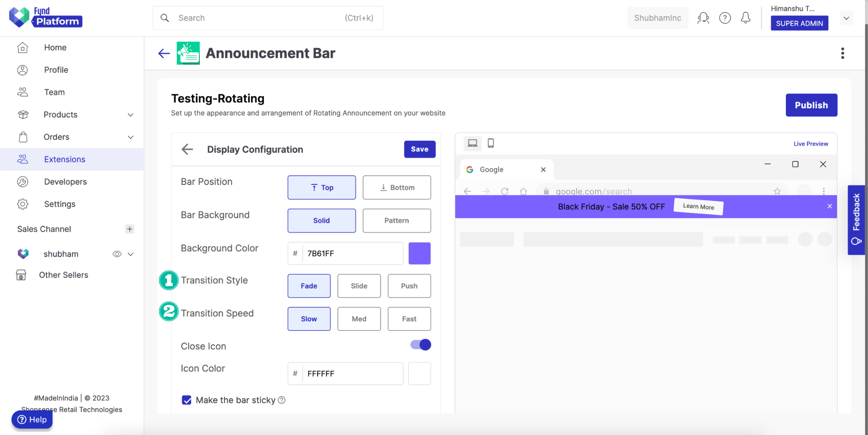Click the purple Background Color swatch
868x435 pixels.
click(419, 253)
